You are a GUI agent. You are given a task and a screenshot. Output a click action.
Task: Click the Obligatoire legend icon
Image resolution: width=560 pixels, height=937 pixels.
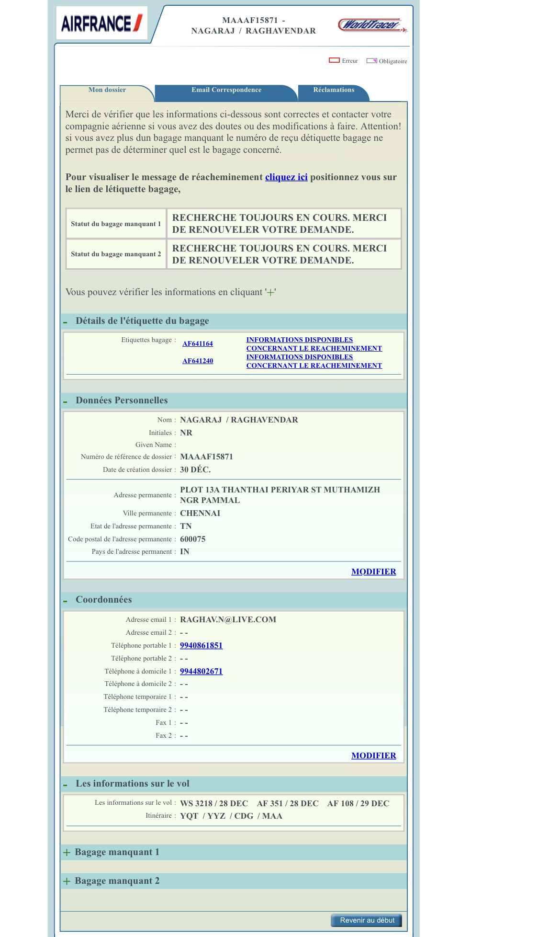tap(372, 61)
